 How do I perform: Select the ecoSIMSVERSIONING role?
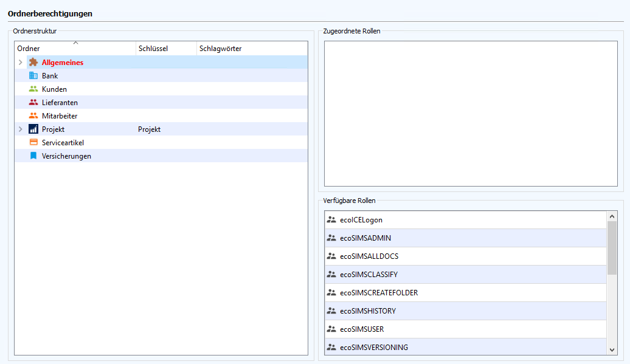coord(466,347)
